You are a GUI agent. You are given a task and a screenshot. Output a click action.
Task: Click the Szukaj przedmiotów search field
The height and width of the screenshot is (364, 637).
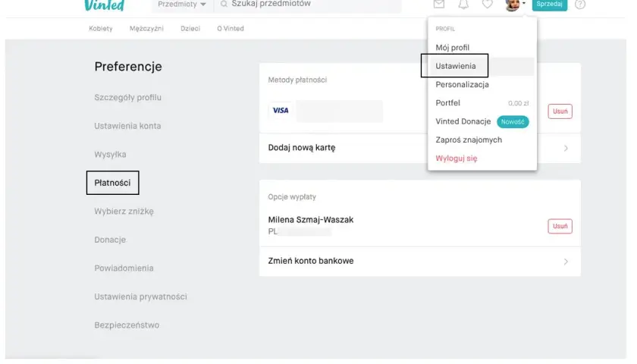tap(308, 5)
